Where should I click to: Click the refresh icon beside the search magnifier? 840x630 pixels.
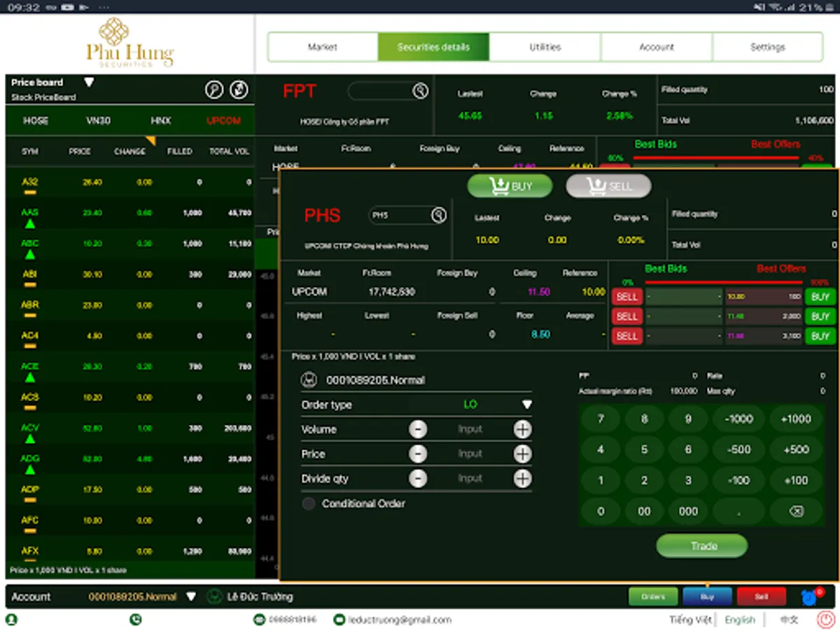coord(238,90)
